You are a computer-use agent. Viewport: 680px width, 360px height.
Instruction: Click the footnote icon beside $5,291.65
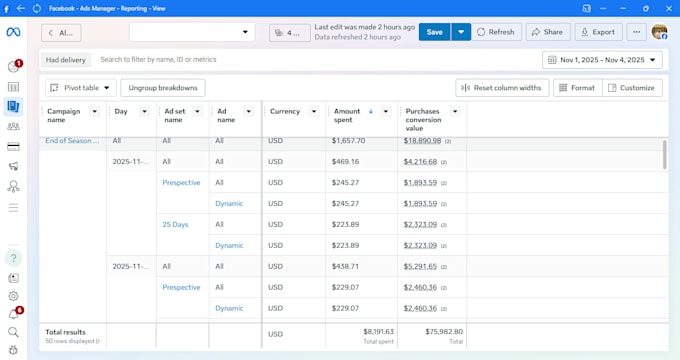(x=444, y=267)
